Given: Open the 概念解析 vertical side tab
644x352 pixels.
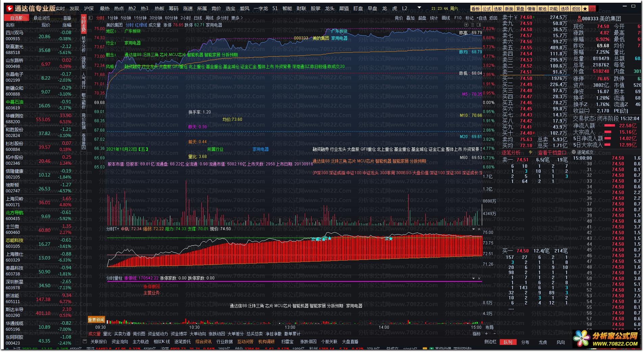Looking at the screenshot, I should click(84, 101).
